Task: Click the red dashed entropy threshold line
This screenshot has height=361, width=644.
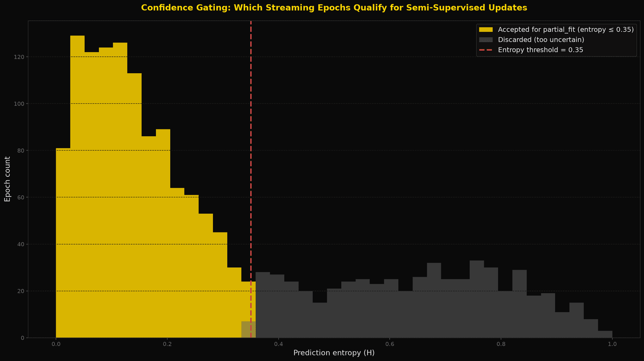Action: (x=251, y=179)
